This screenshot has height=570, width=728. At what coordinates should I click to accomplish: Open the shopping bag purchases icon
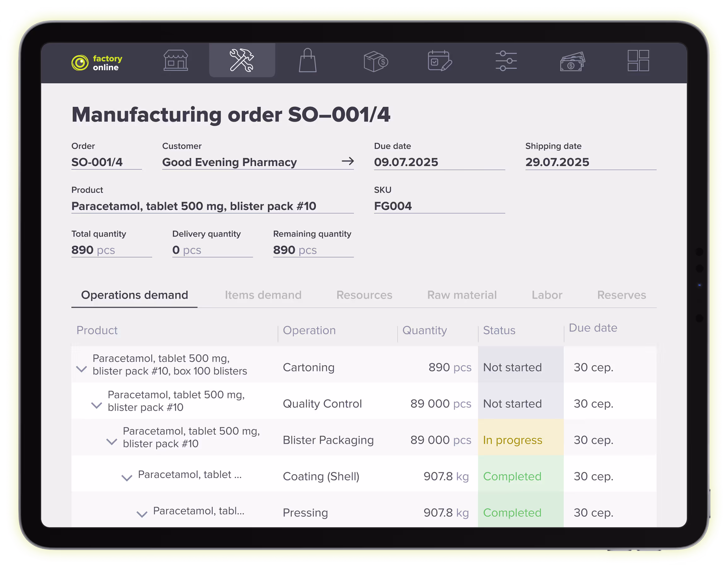(307, 61)
